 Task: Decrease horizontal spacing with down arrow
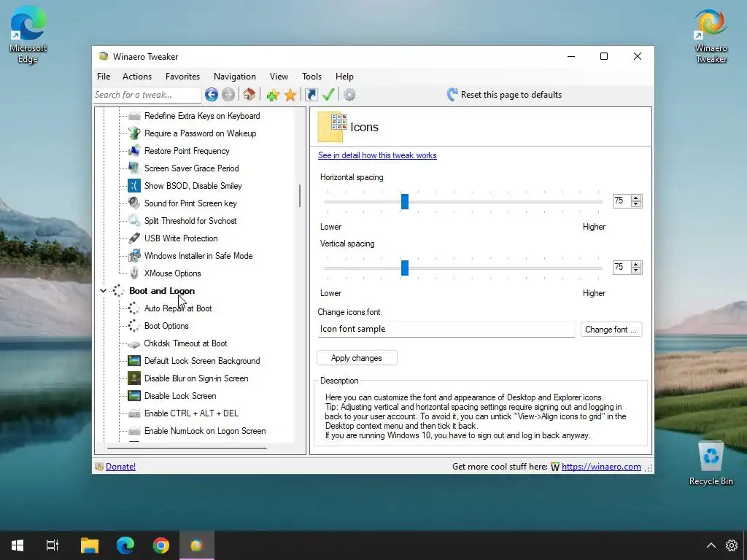click(x=635, y=204)
